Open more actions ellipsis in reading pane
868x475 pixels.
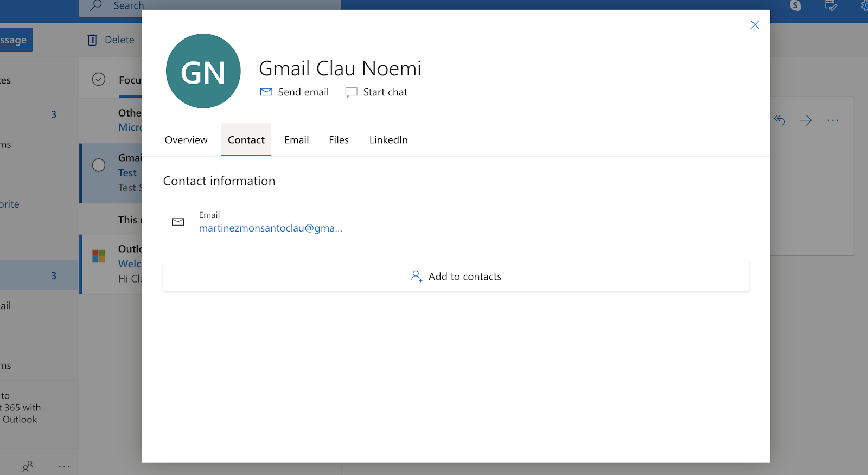(833, 120)
